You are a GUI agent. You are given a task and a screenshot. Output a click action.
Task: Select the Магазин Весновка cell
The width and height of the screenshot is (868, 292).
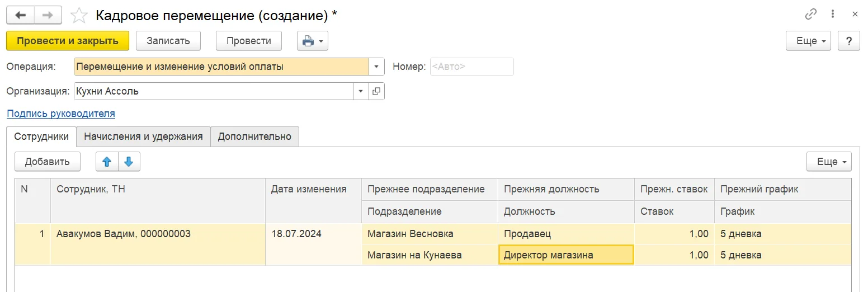click(x=430, y=234)
